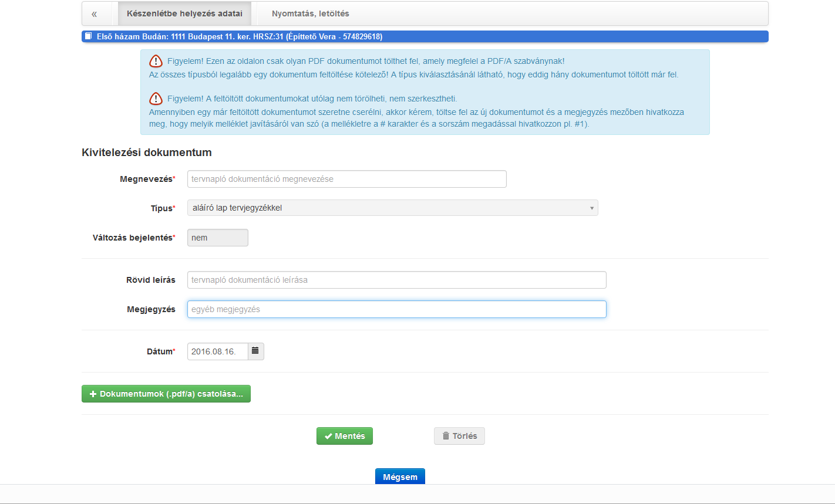Click the first red warning icon
Image resolution: width=835 pixels, height=504 pixels.
(x=156, y=61)
